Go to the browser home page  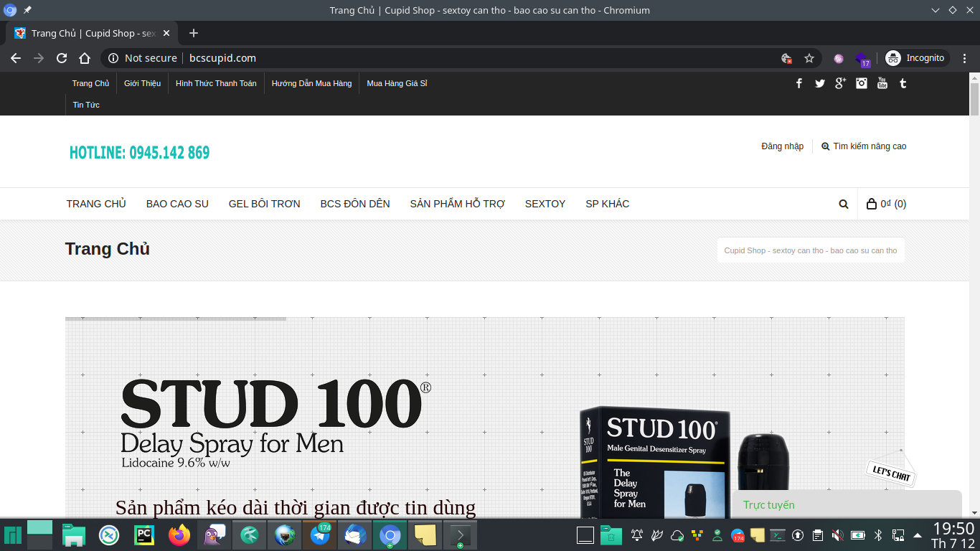(x=85, y=58)
